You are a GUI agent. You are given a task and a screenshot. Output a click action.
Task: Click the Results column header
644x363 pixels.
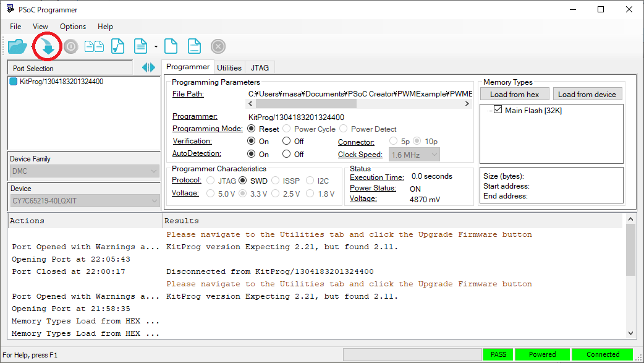[x=392, y=221]
